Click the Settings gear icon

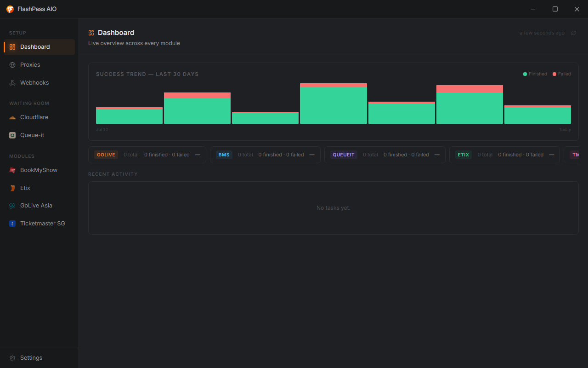[x=12, y=358]
